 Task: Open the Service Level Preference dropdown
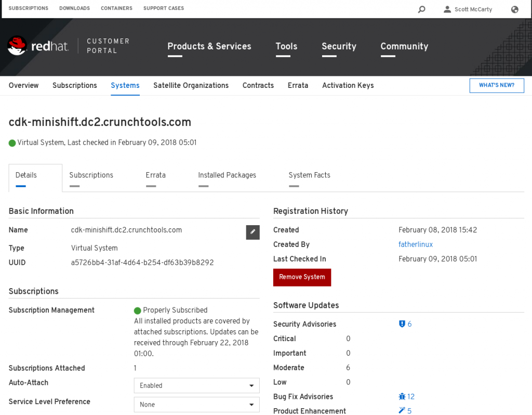[196, 405]
